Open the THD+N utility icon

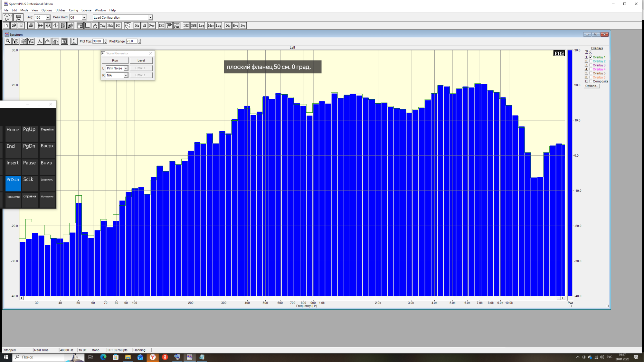pos(169,26)
